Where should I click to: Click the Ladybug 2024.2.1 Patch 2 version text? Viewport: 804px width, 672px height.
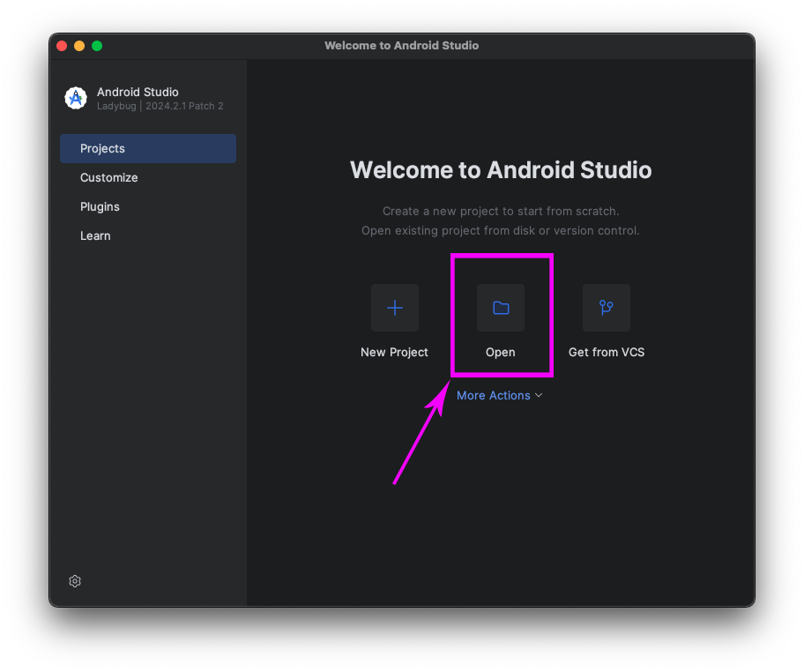pyautogui.click(x=160, y=106)
